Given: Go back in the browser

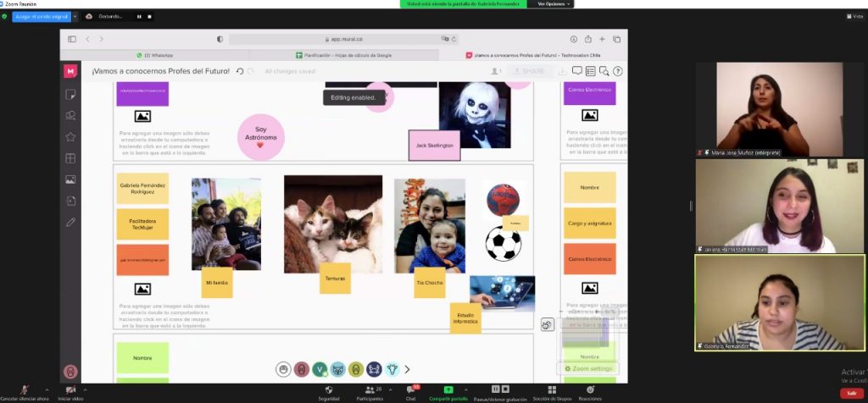Looking at the screenshot, I should point(87,39).
